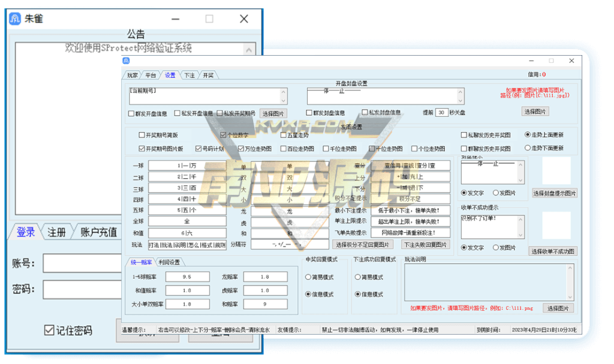
Task: Click the 1-5球赔率 field showing 9.5
Action: coord(187,276)
